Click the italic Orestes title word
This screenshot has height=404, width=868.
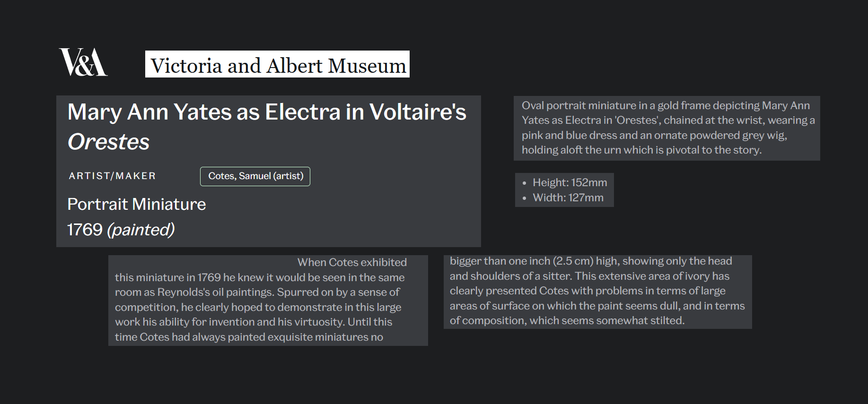click(109, 142)
